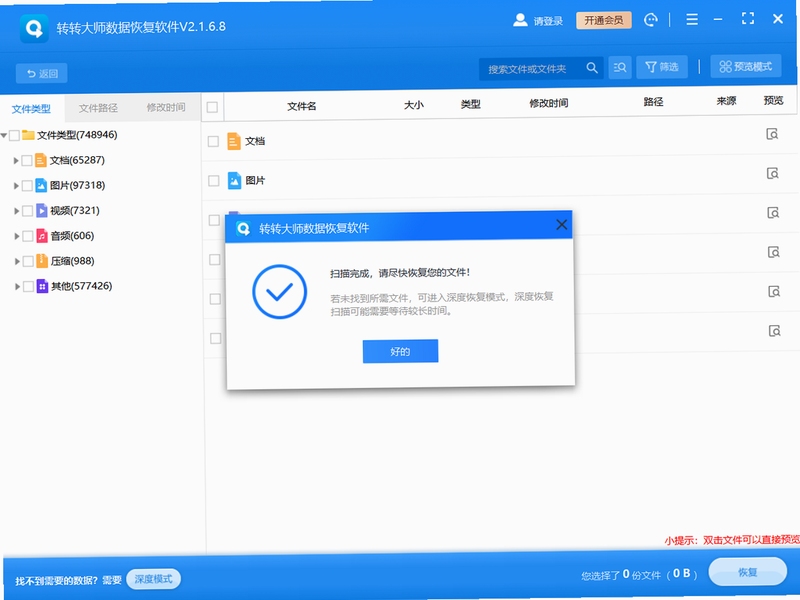Image resolution: width=800 pixels, height=600 pixels.
Task: Click the yellow folder icon of 文件类型
Action: click(28, 135)
